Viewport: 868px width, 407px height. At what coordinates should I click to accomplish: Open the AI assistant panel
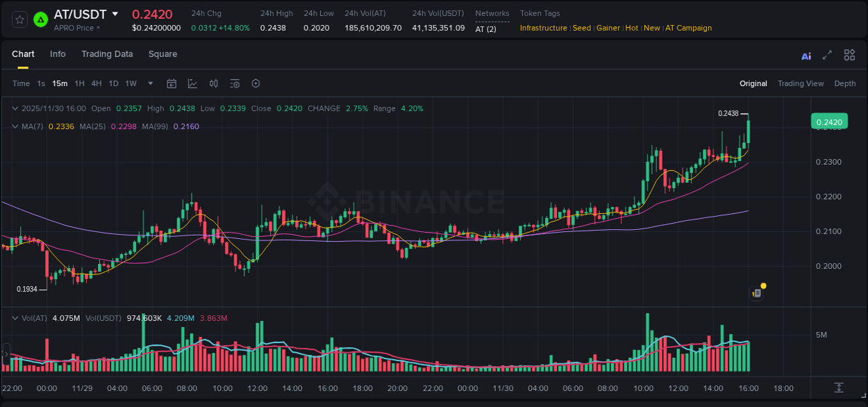[806, 55]
